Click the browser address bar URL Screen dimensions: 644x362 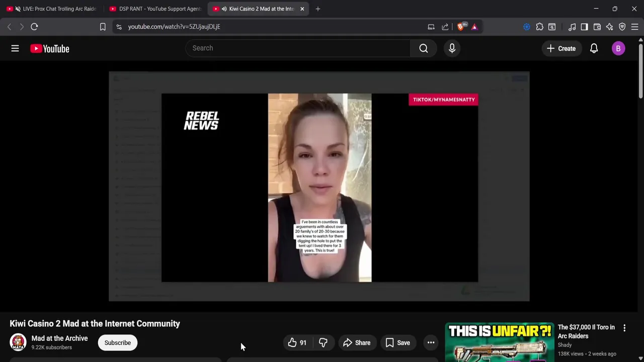[x=174, y=27]
